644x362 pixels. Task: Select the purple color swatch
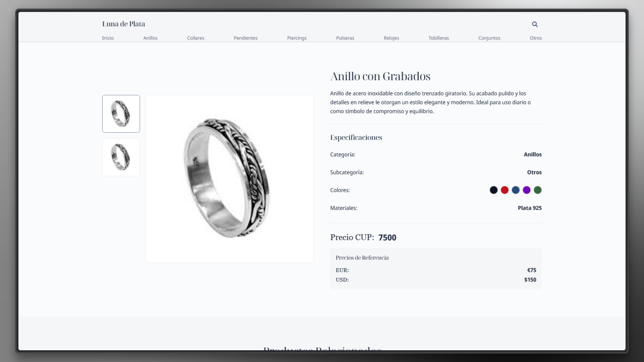[527, 190]
